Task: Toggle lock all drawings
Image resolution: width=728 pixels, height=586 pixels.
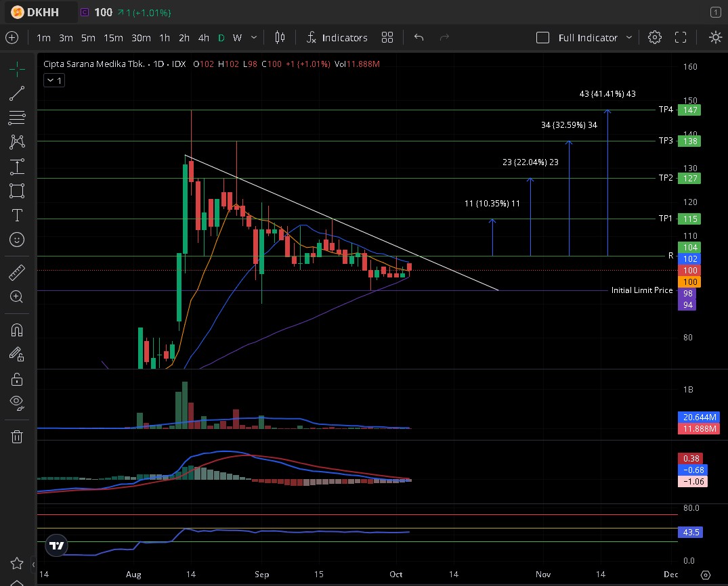Action: click(x=17, y=379)
